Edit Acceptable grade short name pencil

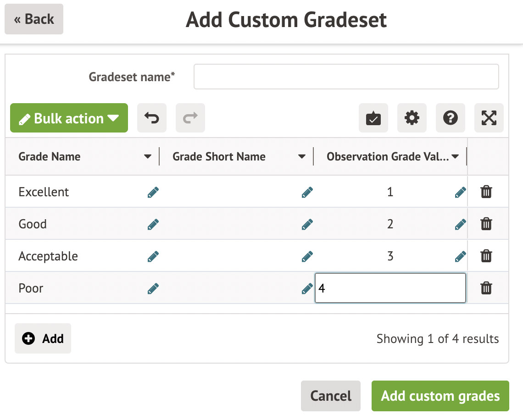pos(307,256)
